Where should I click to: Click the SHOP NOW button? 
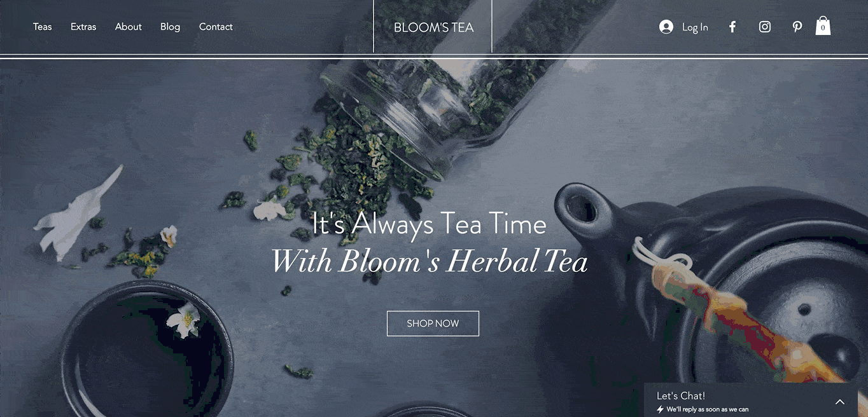coord(433,324)
